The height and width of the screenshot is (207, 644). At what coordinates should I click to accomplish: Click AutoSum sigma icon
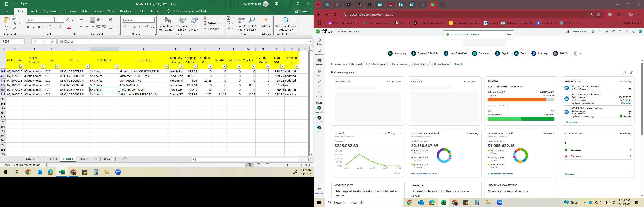229,18
